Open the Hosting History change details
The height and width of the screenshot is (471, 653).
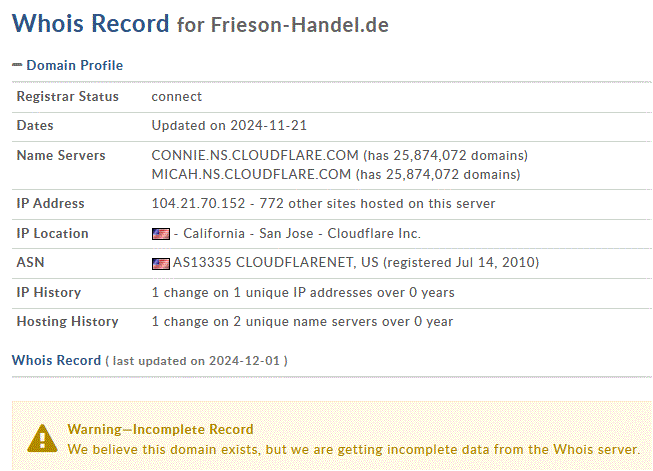coord(302,322)
